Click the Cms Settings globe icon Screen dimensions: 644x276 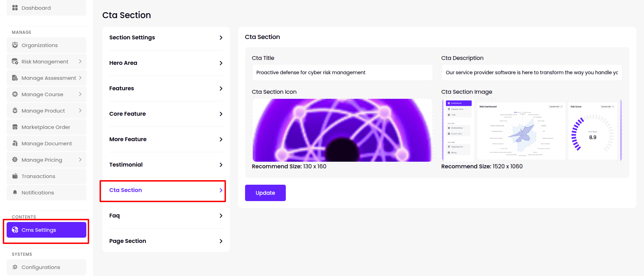click(x=15, y=230)
